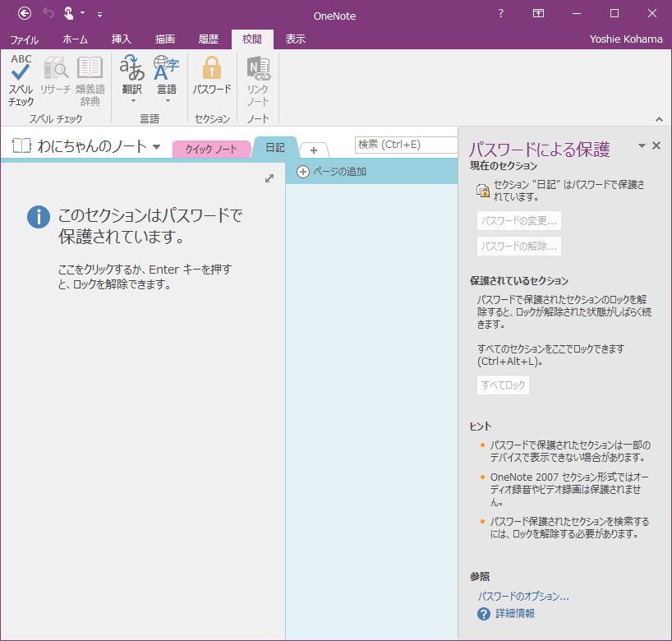Viewport: 672px width, 641px height.
Task: Click the Undo arrow icon
Action: point(48,14)
